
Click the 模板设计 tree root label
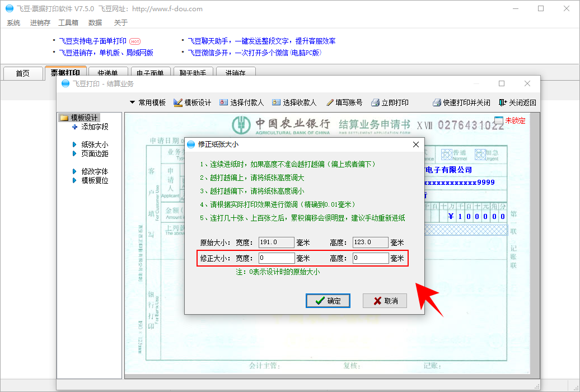point(84,118)
